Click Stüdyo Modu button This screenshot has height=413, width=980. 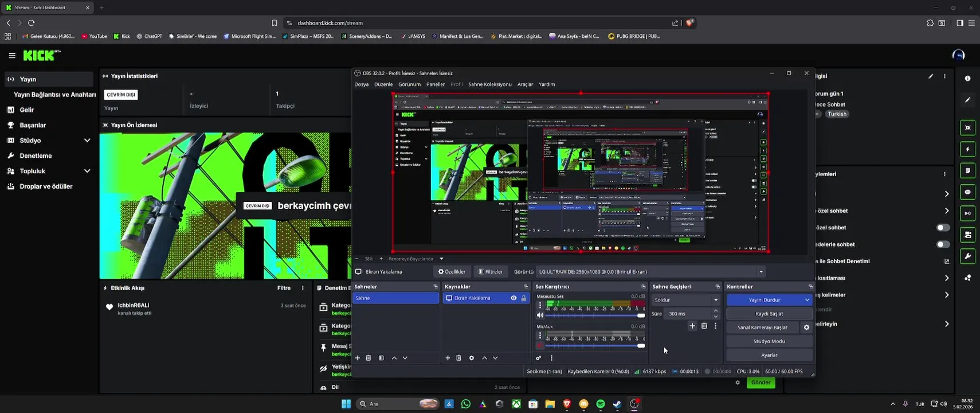coord(769,341)
